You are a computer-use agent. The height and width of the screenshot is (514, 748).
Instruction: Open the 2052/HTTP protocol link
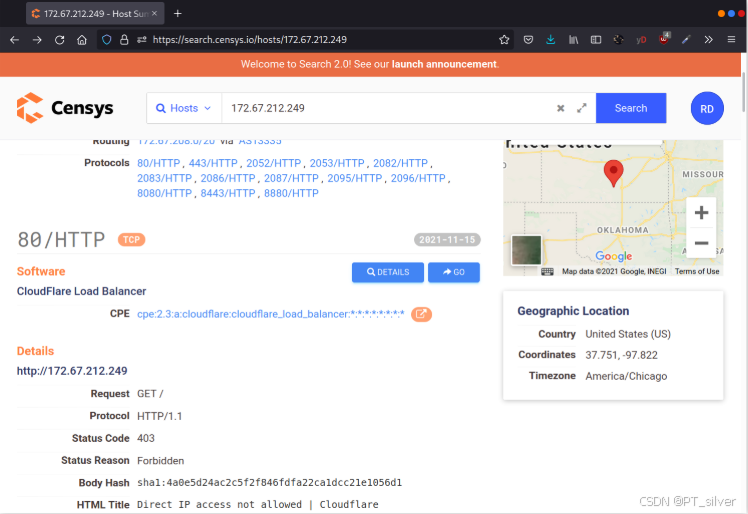click(273, 163)
